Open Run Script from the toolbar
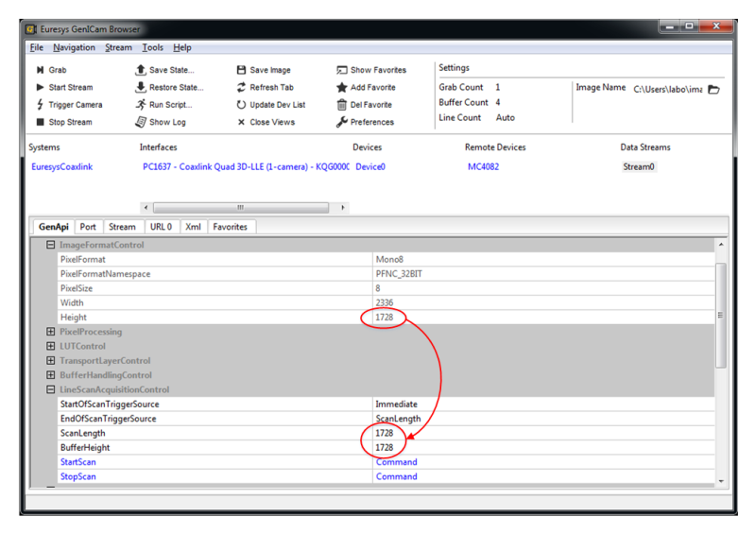This screenshot has height=534, width=756. click(140, 105)
